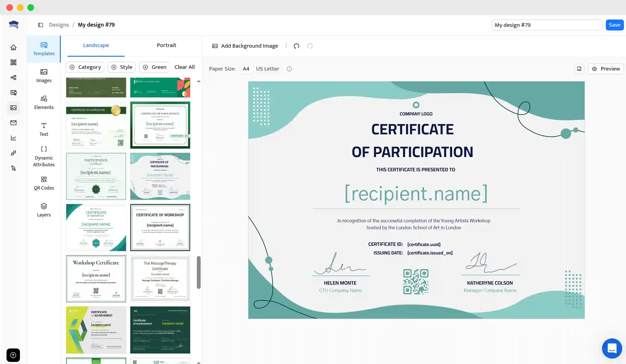Save the current design
The height and width of the screenshot is (364, 626).
coord(614,25)
